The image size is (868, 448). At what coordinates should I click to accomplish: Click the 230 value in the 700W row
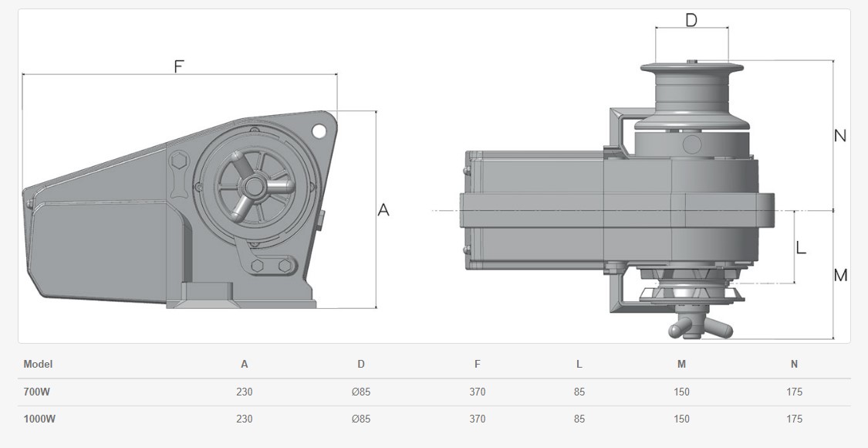click(x=245, y=392)
